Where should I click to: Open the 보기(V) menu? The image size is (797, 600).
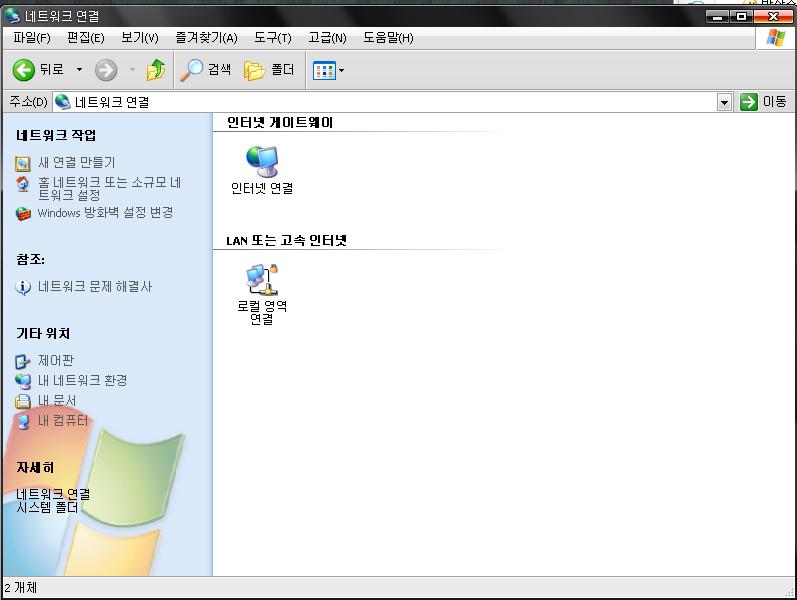tap(139, 38)
